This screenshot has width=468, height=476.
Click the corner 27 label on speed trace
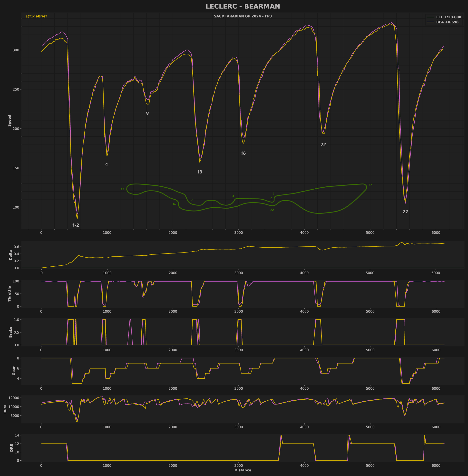tap(405, 212)
